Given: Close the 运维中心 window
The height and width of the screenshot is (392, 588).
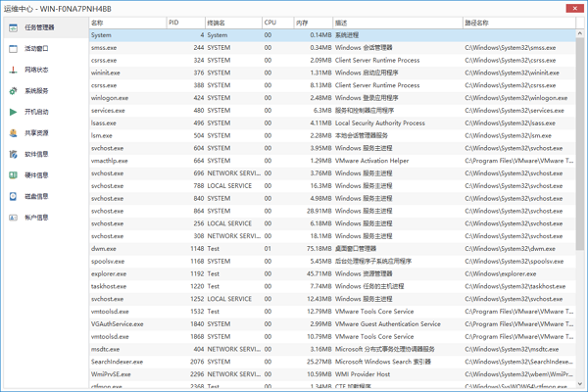Looking at the screenshot, I should 574,8.
